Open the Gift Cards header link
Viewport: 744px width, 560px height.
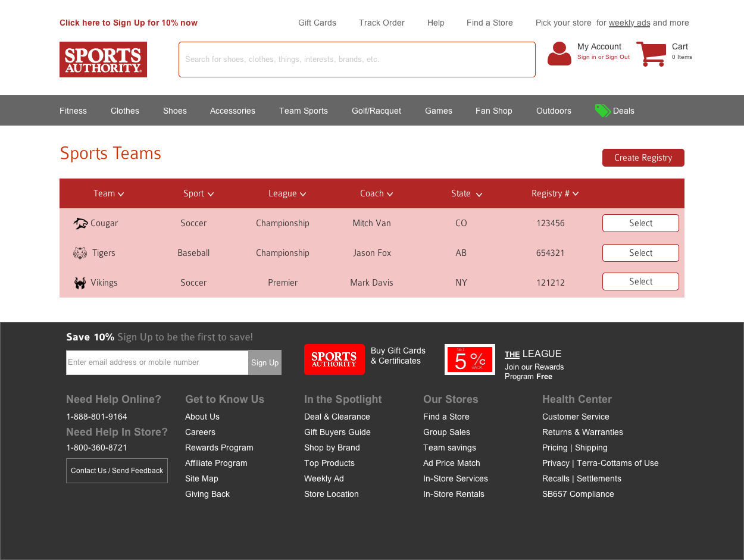pyautogui.click(x=317, y=23)
